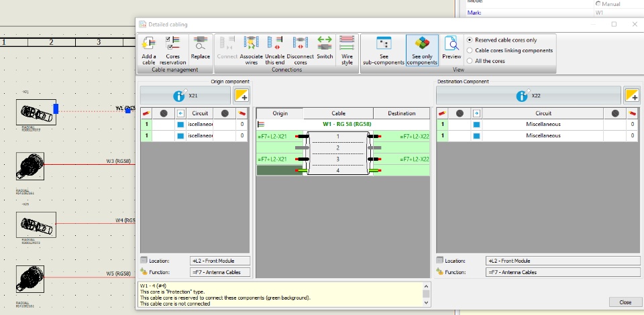
Task: Click blue square icon in first origin row
Action: [x=180, y=124]
